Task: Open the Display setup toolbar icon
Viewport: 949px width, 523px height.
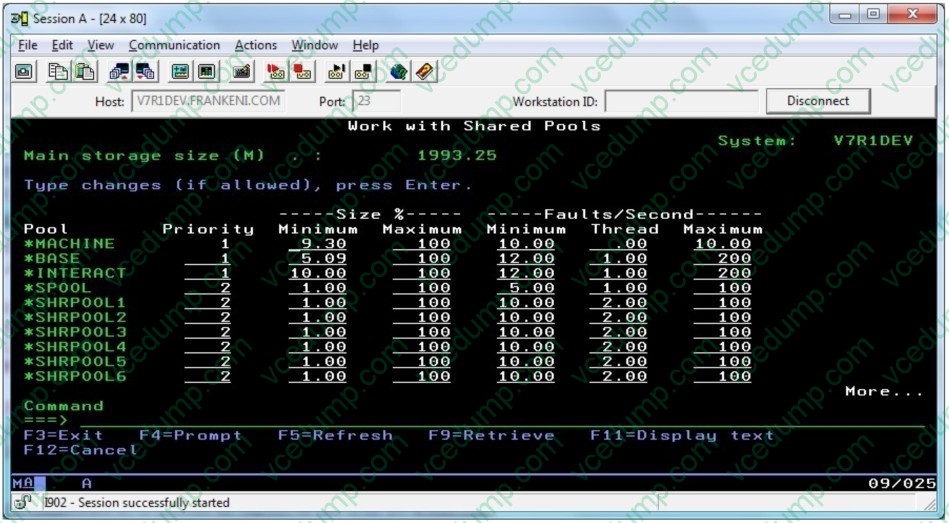Action: click(181, 72)
